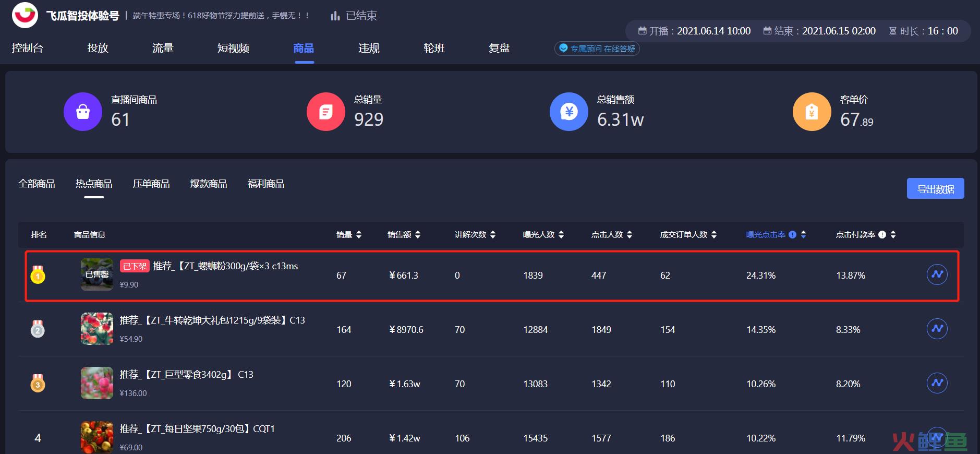Click the hourglass icon before 时长
Image resolution: width=980 pixels, height=454 pixels.
click(893, 31)
